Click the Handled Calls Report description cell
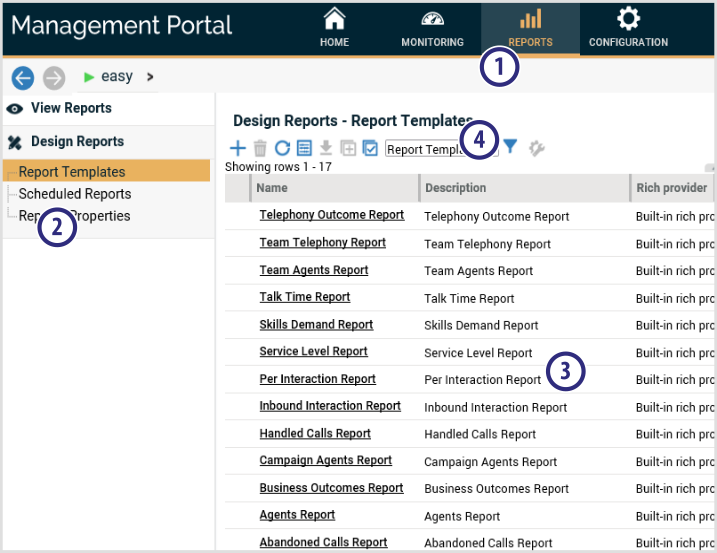 [480, 435]
